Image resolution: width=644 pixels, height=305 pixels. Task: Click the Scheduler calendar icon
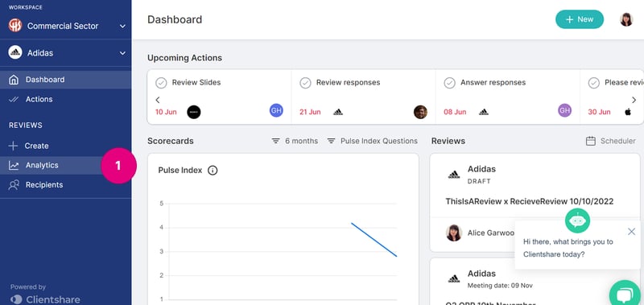coord(591,141)
